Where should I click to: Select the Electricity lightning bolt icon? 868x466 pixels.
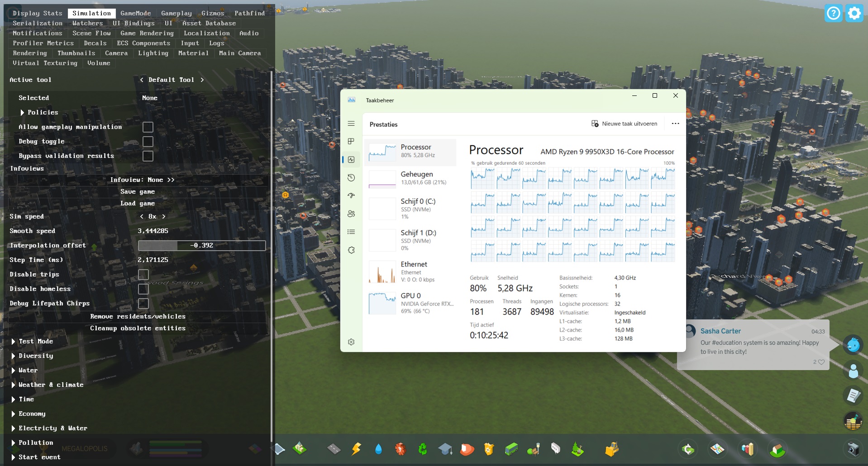pos(357,449)
